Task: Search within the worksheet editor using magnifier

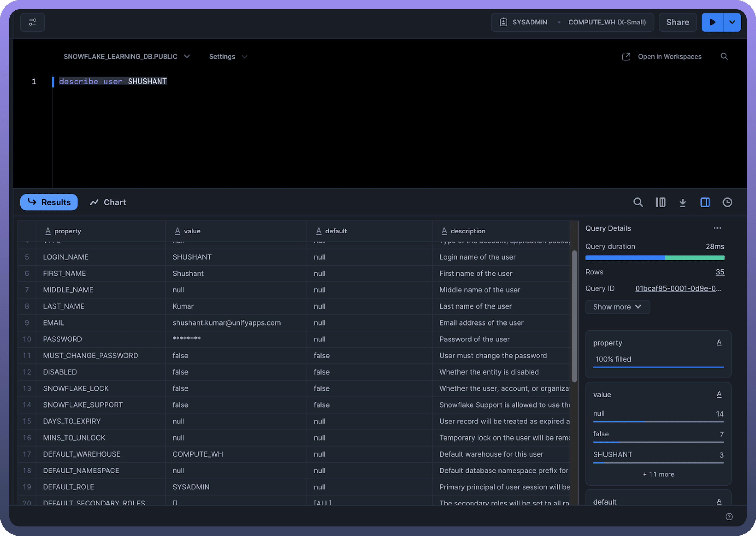Action: [x=724, y=57]
